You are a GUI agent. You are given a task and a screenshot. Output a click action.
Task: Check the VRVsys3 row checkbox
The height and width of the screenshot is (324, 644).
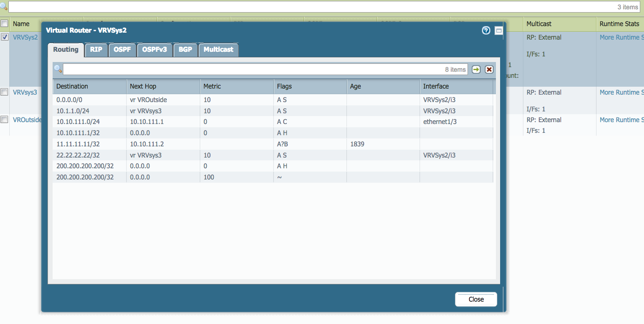coord(5,92)
